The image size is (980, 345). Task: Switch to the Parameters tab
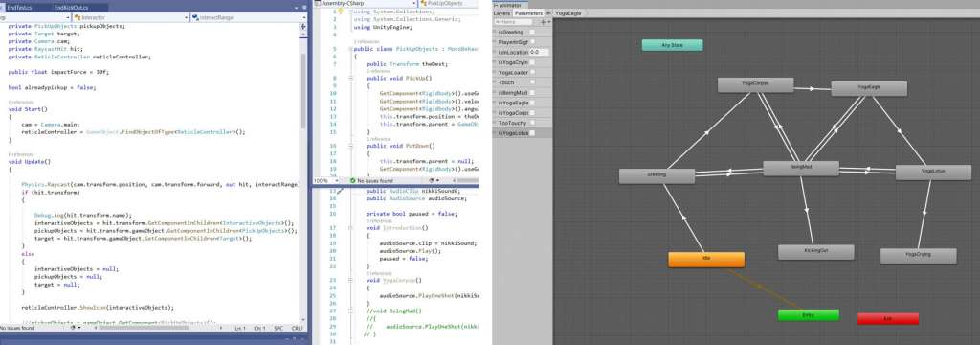528,12
